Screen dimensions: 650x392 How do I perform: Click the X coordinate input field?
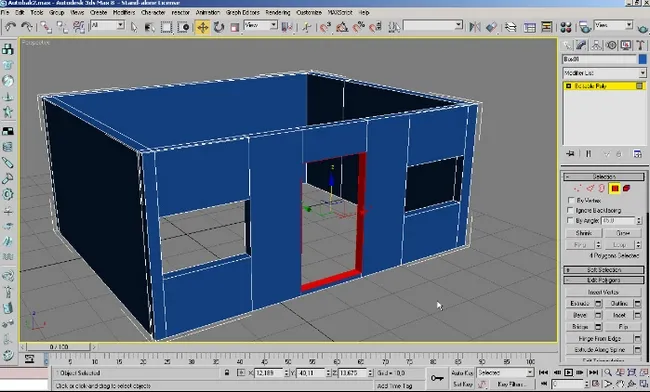tap(269, 373)
